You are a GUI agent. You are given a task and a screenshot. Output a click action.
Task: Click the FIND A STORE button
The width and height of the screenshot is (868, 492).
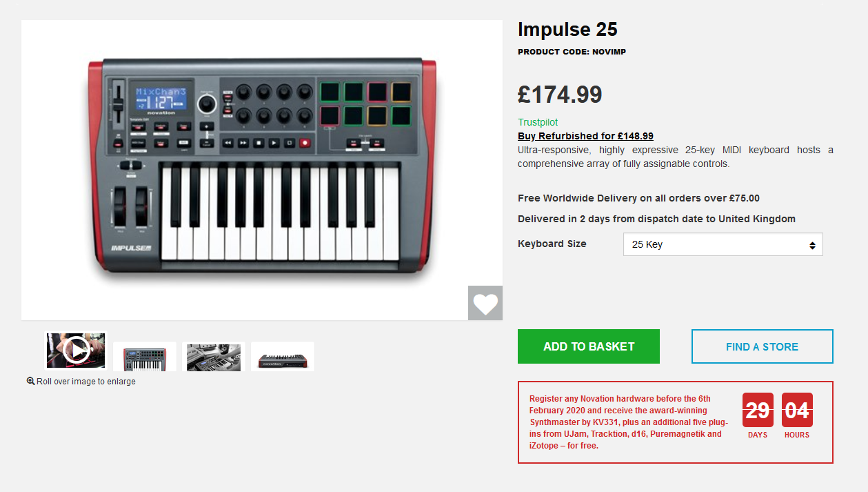click(x=762, y=346)
